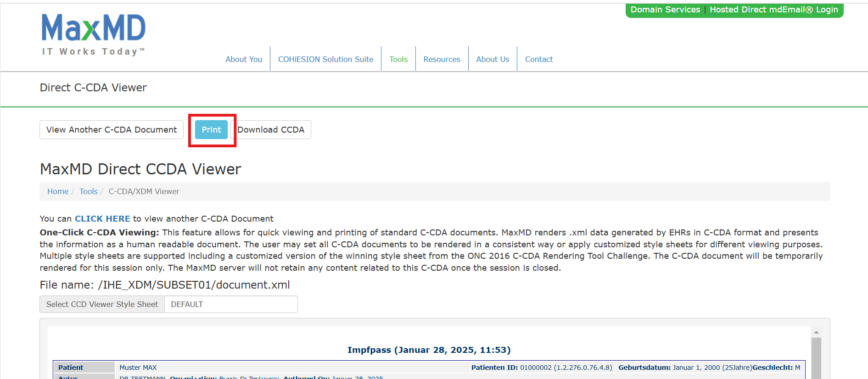This screenshot has width=868, height=379.
Task: Open the About Us menu
Action: click(x=493, y=59)
